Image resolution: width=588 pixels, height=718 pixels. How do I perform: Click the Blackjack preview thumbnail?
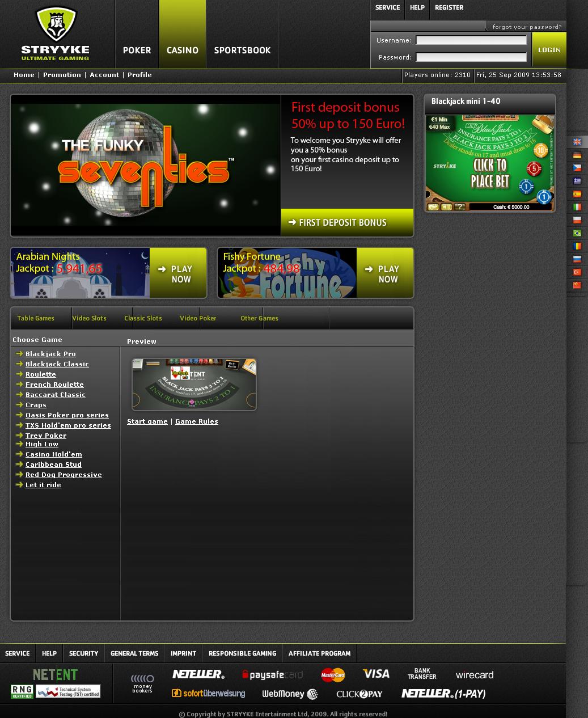coord(194,384)
